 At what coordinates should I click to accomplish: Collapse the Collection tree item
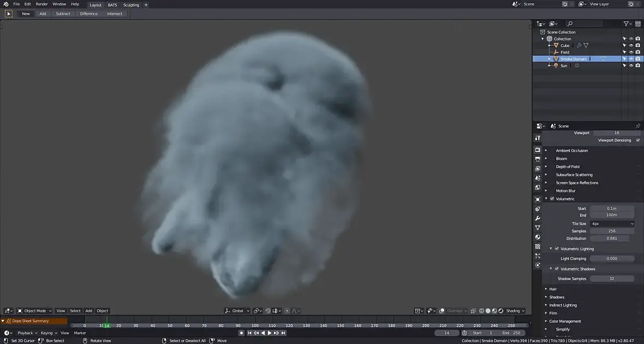[542, 39]
